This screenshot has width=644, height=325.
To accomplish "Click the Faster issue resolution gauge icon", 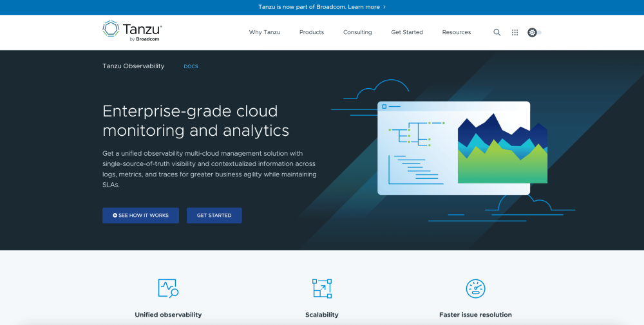I will tap(475, 288).
